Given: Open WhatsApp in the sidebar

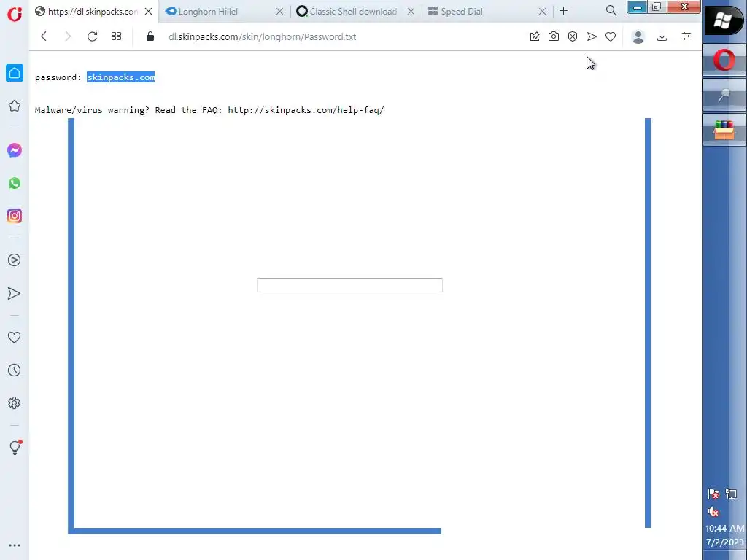Looking at the screenshot, I should click(15, 183).
